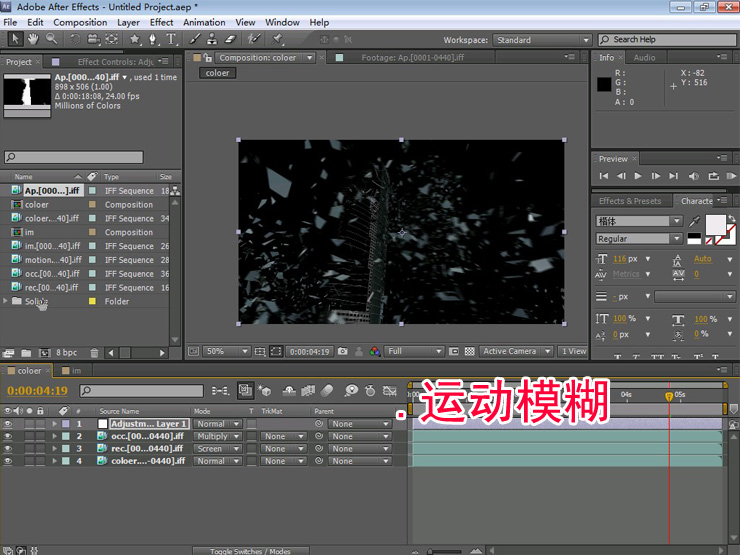Viewport: 740px width, 555px height.
Task: Toggle visibility of occ layer 2
Action: coord(9,437)
